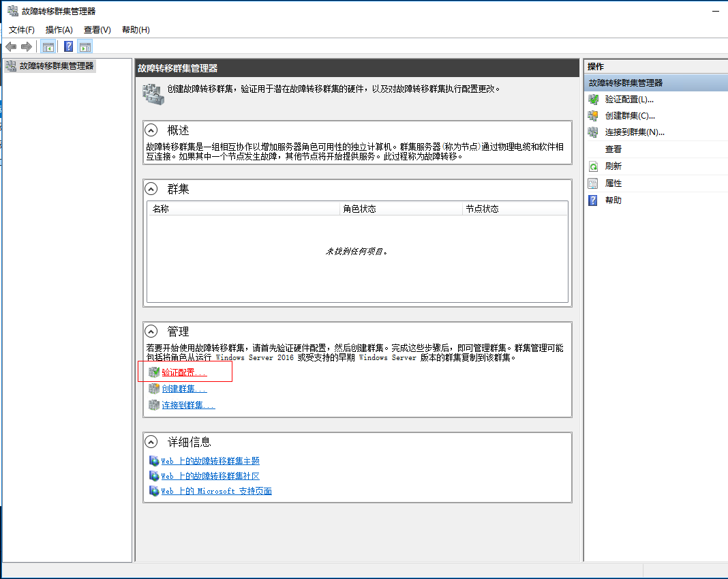Click the globe icon beside 故障转移群集社区 link
This screenshot has height=579, width=728.
153,476
